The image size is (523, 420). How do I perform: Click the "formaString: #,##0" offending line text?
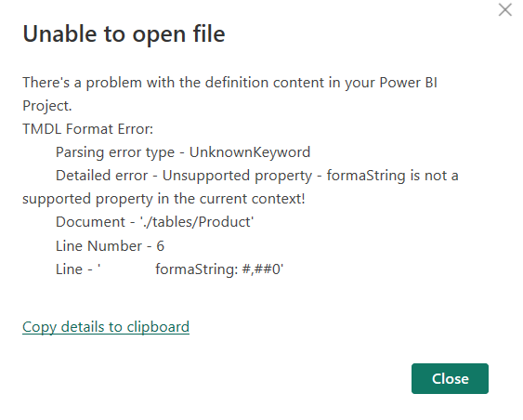tap(218, 269)
